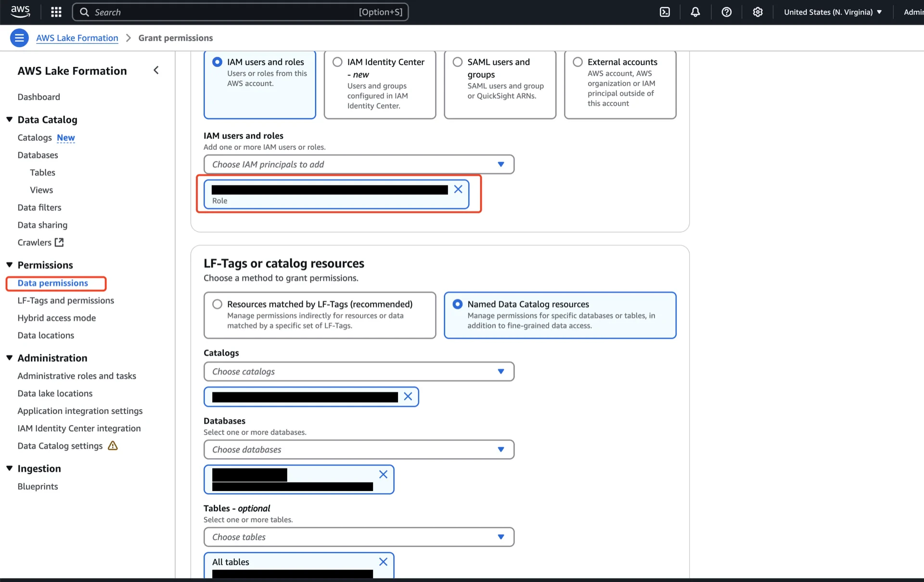The height and width of the screenshot is (582, 924).
Task: Collapse the Lake Formation side panel
Action: tap(156, 70)
